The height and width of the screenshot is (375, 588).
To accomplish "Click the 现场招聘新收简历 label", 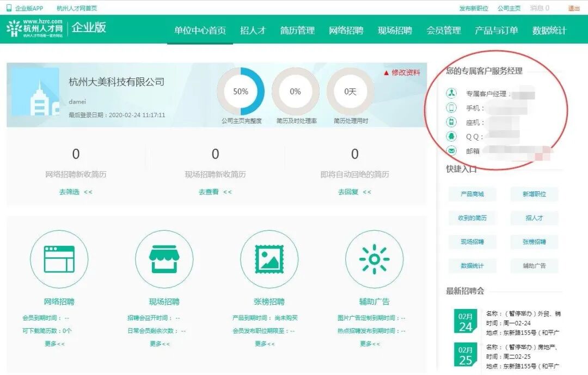I will [215, 174].
